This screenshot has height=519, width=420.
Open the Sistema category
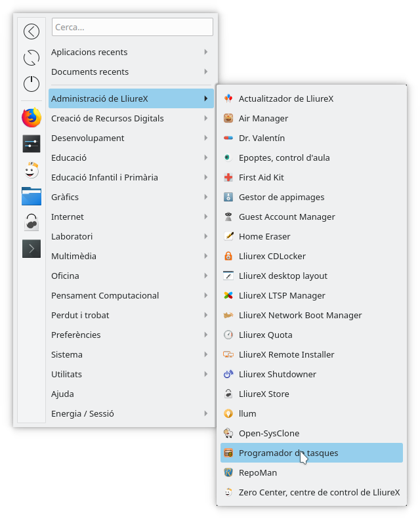pyautogui.click(x=131, y=354)
